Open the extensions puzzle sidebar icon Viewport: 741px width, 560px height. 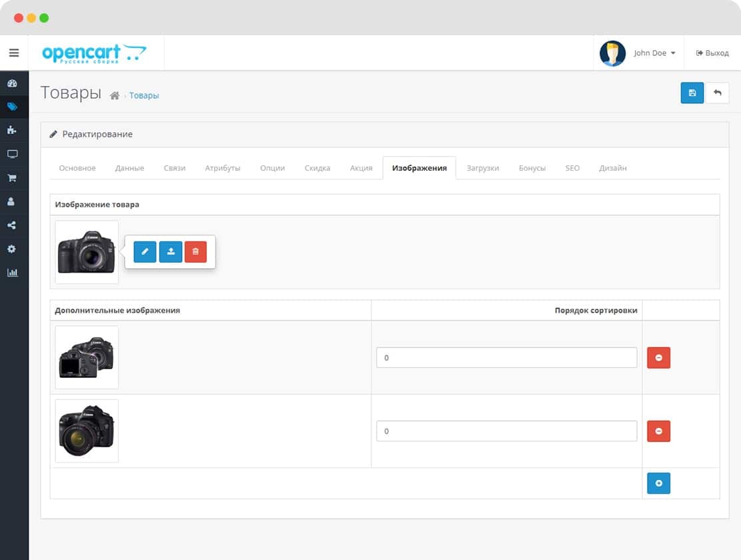click(x=12, y=130)
